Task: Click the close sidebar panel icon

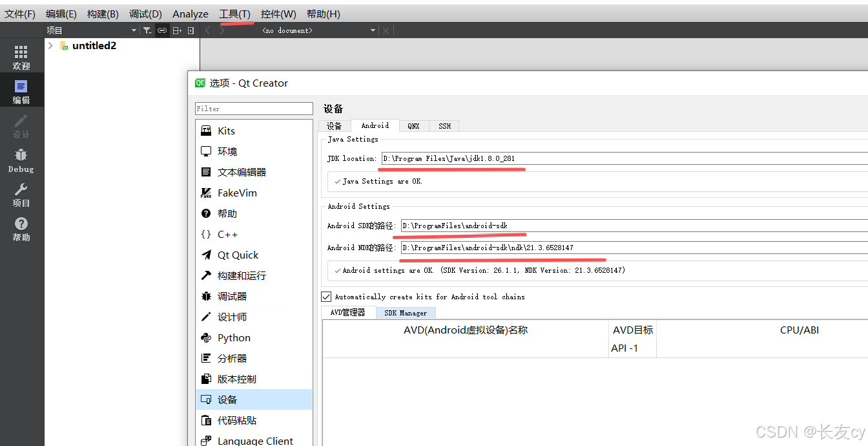Action: click(191, 30)
